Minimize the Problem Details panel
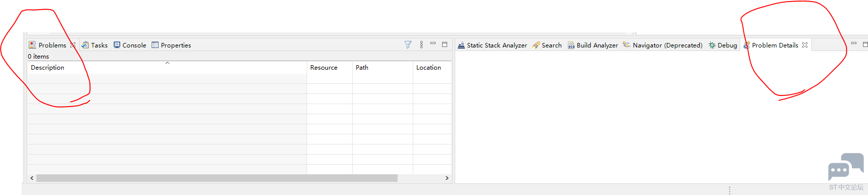The image size is (868, 195). [x=854, y=43]
